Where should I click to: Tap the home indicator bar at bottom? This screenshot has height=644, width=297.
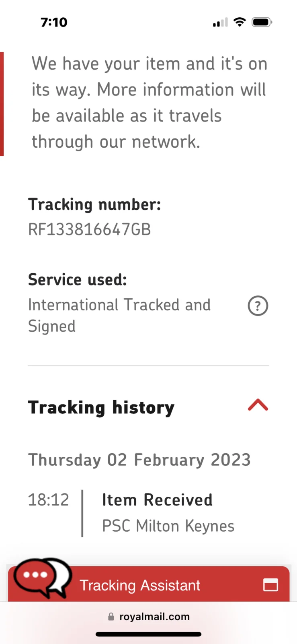click(148, 634)
